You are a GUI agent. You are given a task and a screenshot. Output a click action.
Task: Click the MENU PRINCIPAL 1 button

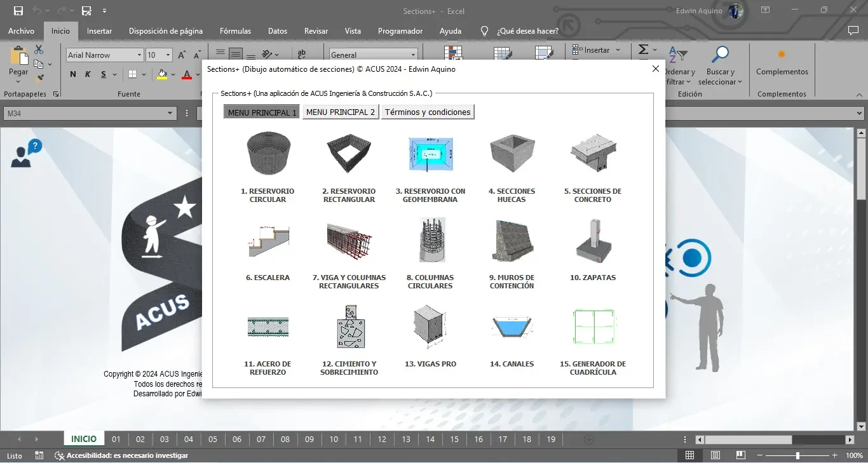262,112
